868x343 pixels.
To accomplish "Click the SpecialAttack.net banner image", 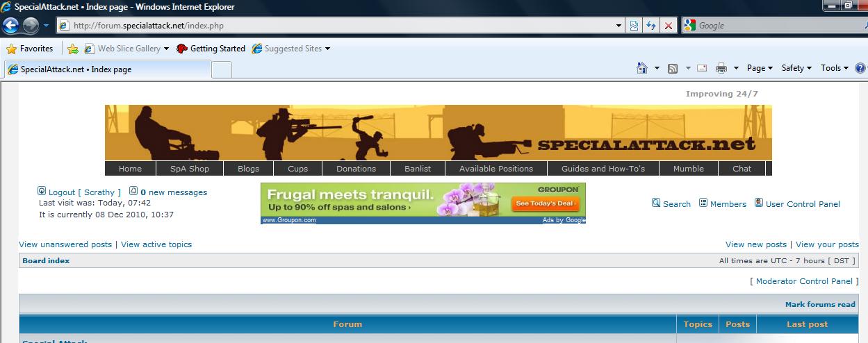I will point(439,133).
